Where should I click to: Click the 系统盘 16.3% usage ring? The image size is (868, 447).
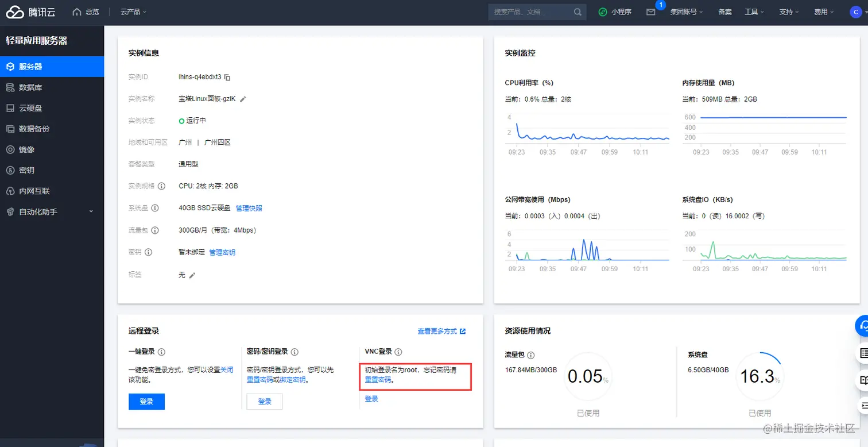[760, 376]
